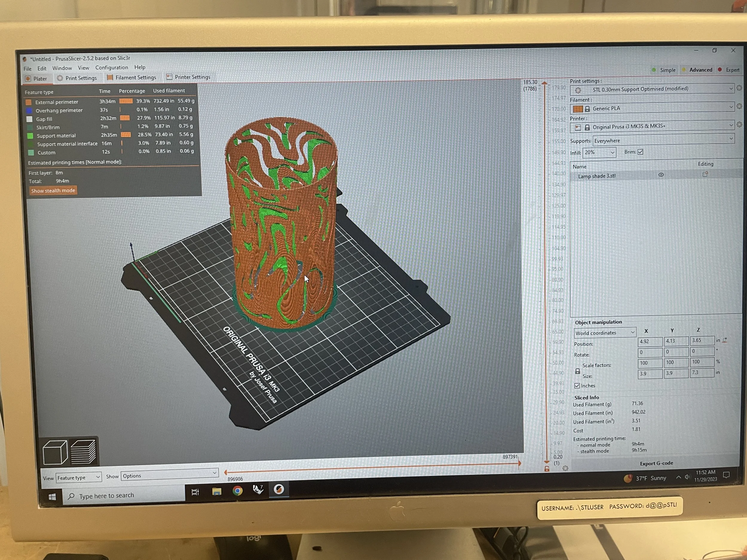
Task: Switch to sliced layers preview icon
Action: [x=83, y=452]
